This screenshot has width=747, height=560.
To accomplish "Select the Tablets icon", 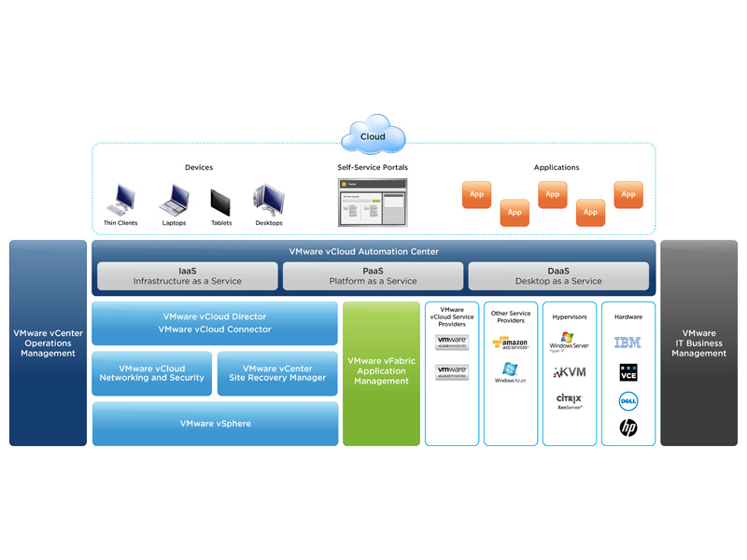I will [x=220, y=200].
